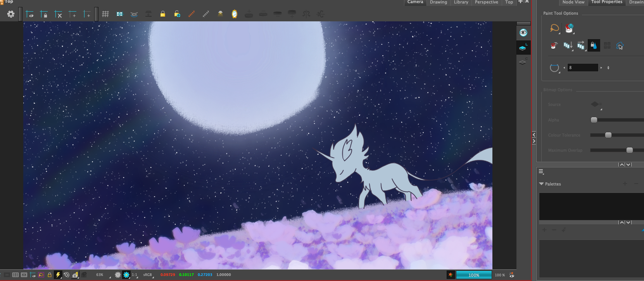Toggle the light table lamp icon
644x281 pixels.
(x=220, y=14)
